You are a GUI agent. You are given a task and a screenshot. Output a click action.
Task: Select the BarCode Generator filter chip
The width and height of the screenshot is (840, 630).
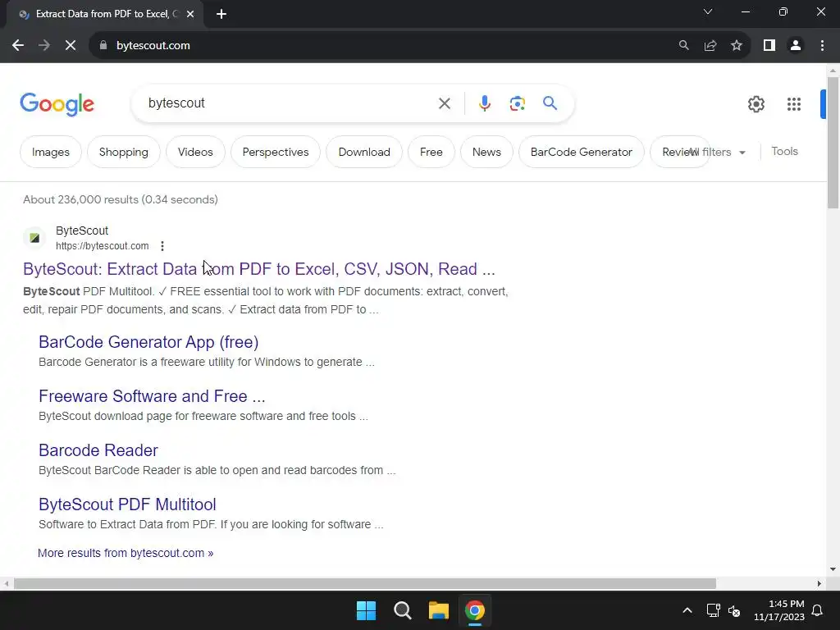[x=582, y=152]
